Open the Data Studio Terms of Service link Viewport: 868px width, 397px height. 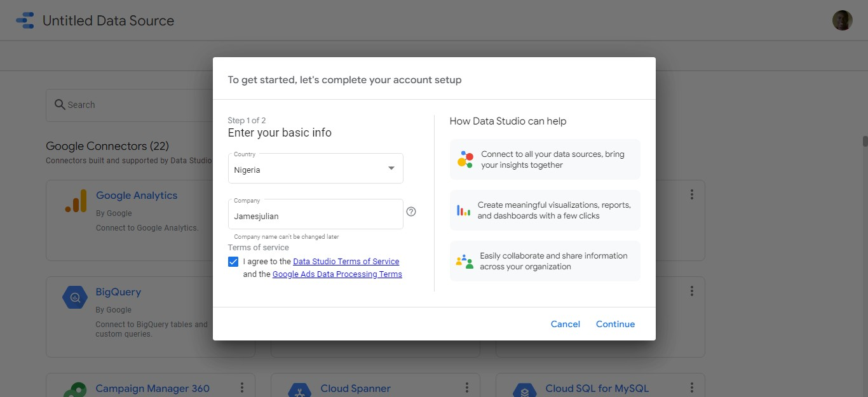click(346, 261)
